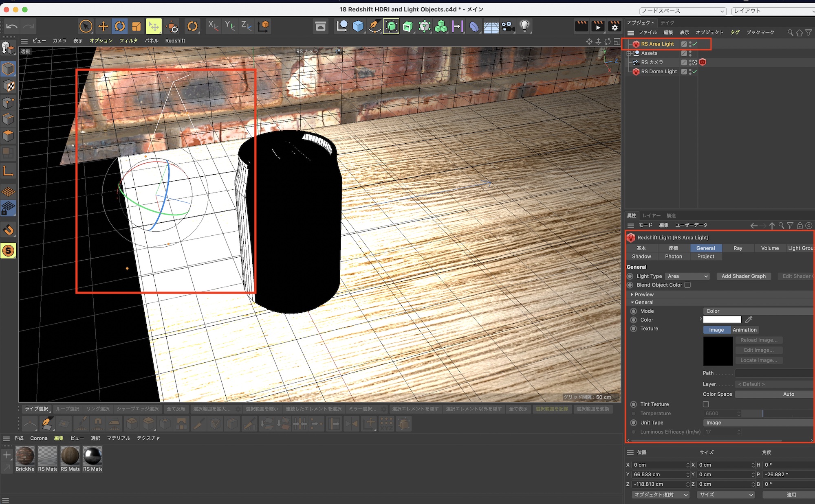This screenshot has height=504, width=815.
Task: Open the Redshift viewport menu
Action: (x=175, y=41)
